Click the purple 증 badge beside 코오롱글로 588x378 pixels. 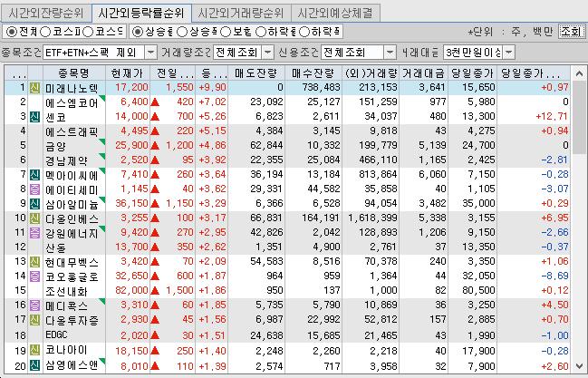pyautogui.click(x=34, y=276)
